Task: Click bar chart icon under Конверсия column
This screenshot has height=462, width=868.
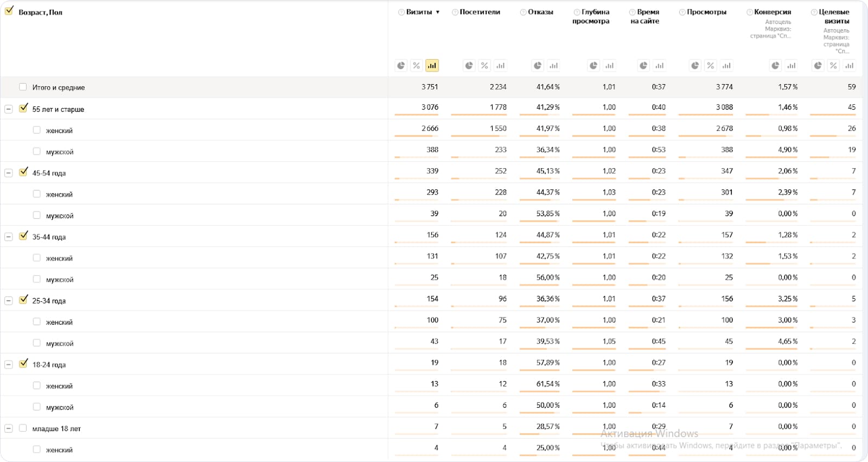Action: tap(792, 66)
